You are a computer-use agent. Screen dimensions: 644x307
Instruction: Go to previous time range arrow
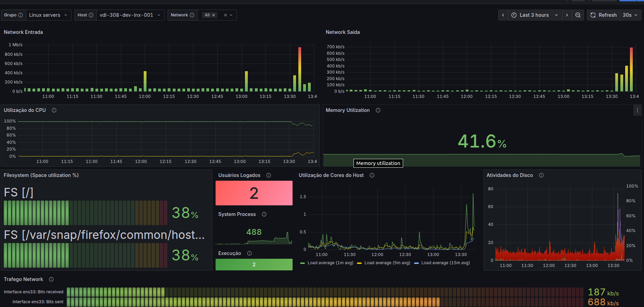pyautogui.click(x=503, y=15)
